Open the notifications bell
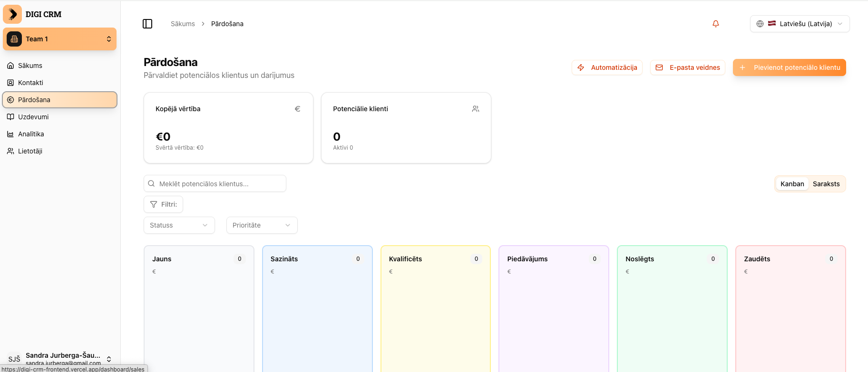The width and height of the screenshot is (868, 372). (715, 24)
